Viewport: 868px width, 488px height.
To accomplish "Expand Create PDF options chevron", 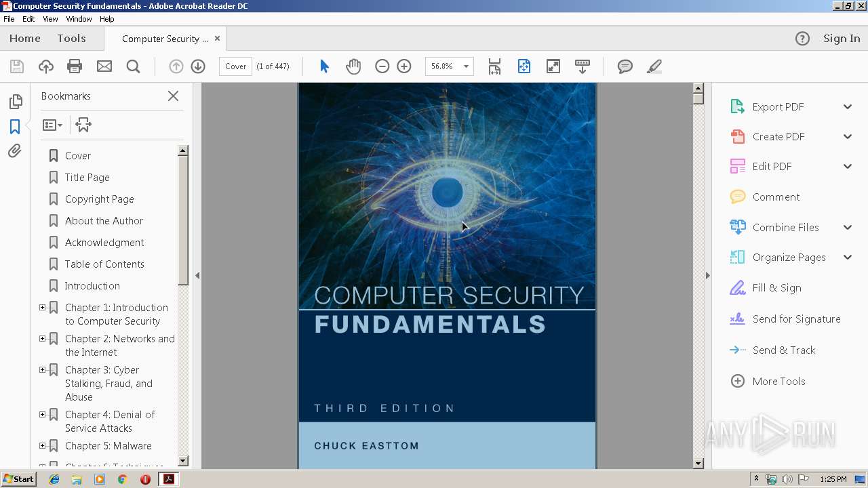I will 848,136.
